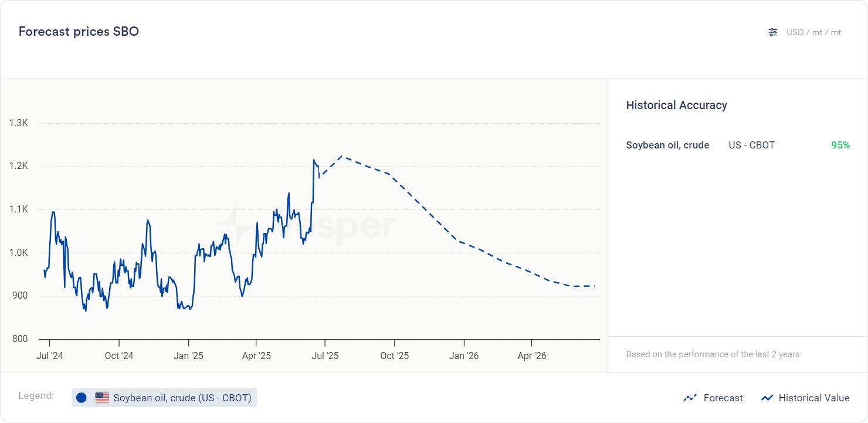868x423 pixels.
Task: Click the blue dot legend swatch
Action: [x=82, y=398]
